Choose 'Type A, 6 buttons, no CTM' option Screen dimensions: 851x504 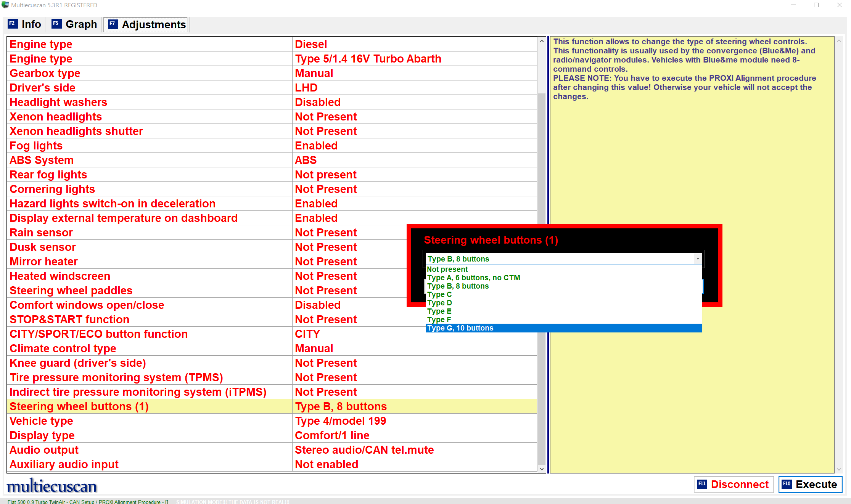click(x=564, y=278)
